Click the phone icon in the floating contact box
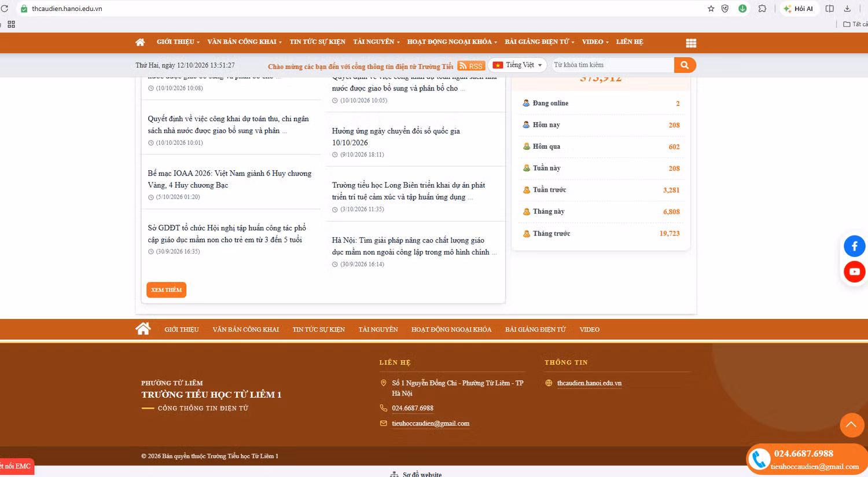Image resolution: width=868 pixels, height=477 pixels. click(760, 459)
